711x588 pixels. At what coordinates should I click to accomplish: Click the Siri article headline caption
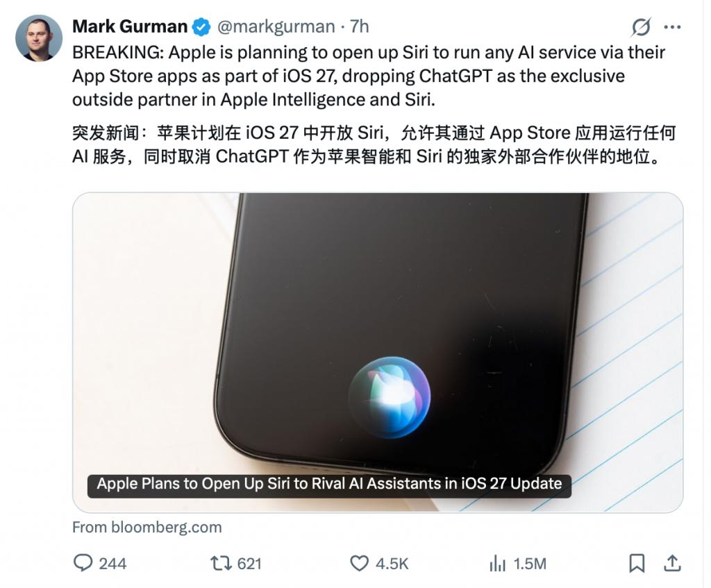pos(329,484)
